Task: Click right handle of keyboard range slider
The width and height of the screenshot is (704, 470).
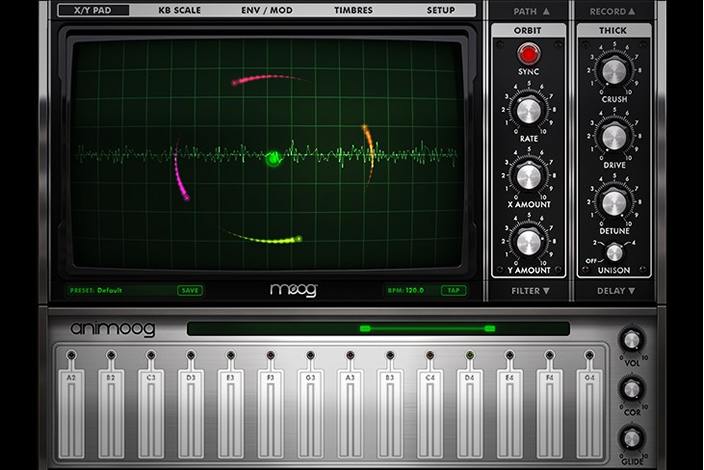Action: (490, 329)
